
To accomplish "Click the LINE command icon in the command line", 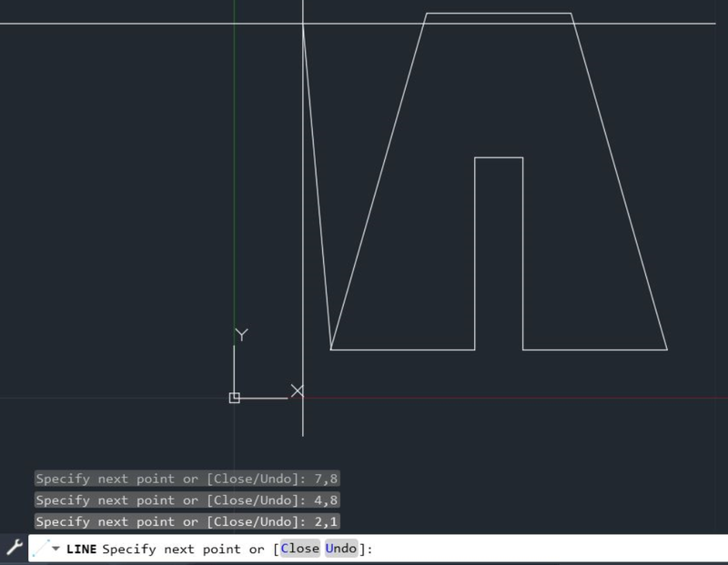I will click(41, 549).
